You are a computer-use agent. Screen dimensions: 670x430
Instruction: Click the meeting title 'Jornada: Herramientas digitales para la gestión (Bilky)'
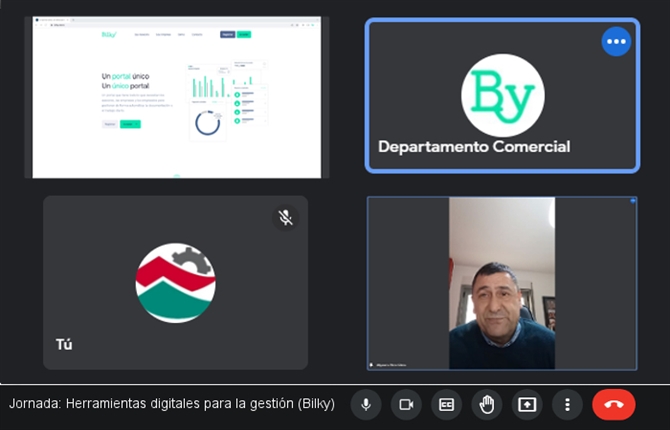[x=172, y=403]
